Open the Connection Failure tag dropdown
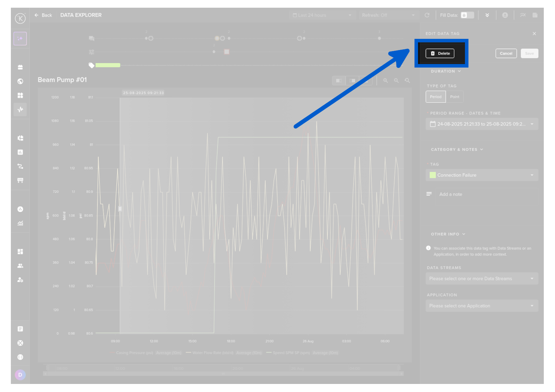Viewport: 555px width, 392px height. [482, 175]
